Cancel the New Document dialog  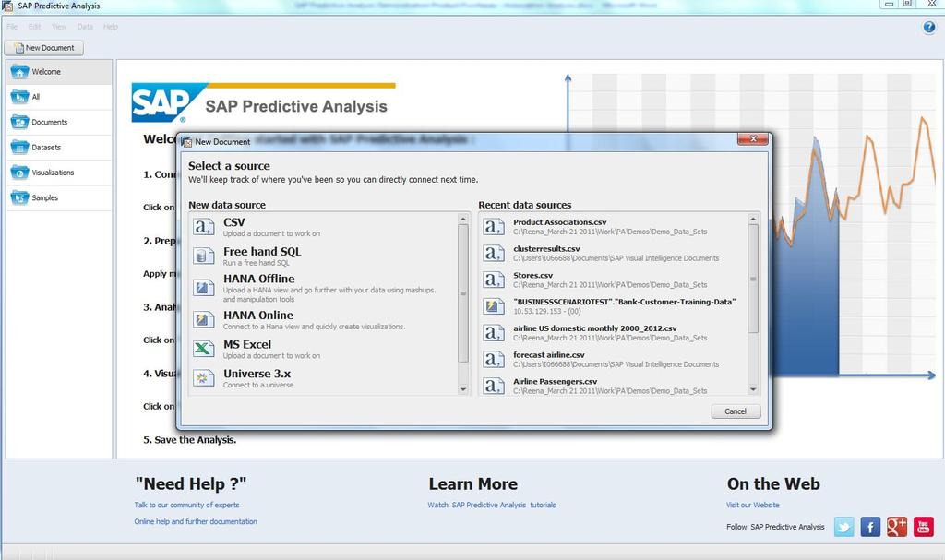point(736,411)
